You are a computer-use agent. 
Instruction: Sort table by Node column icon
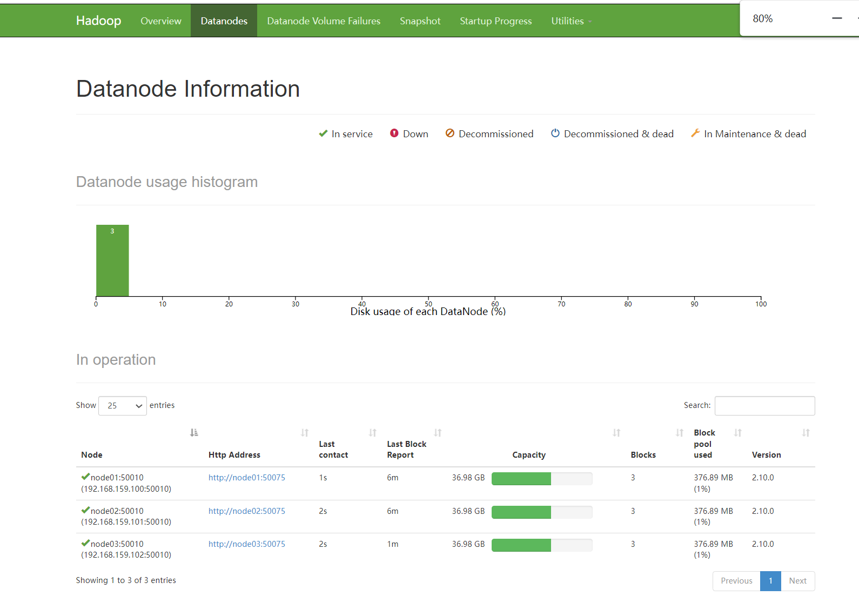pyautogui.click(x=194, y=433)
